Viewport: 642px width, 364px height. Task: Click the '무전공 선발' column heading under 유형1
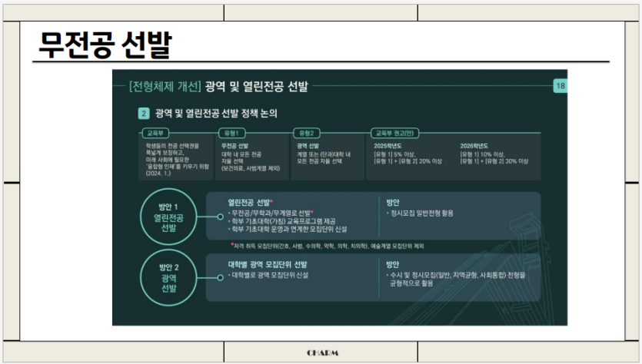click(235, 146)
